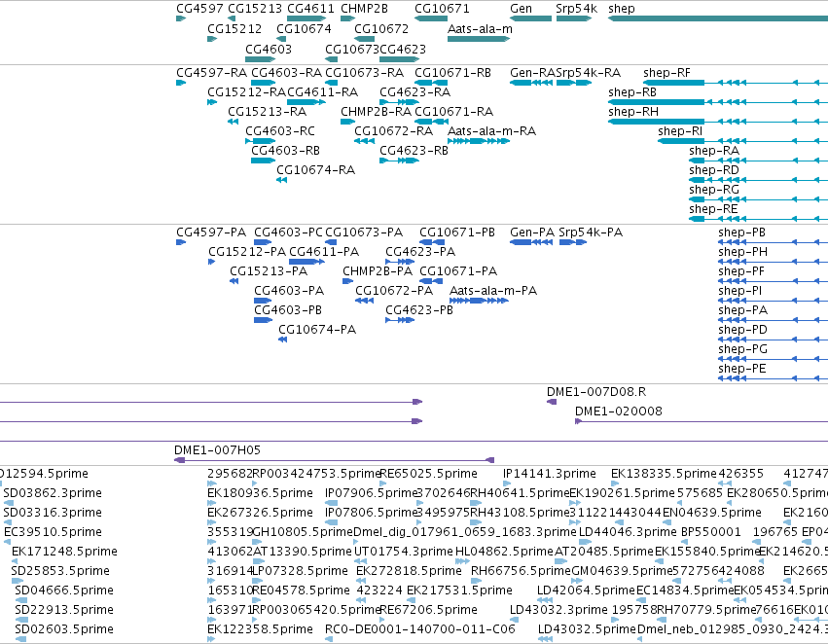This screenshot has height=644, width=828.
Task: Click the RE67206.5prime EST label
Action: (x=428, y=610)
